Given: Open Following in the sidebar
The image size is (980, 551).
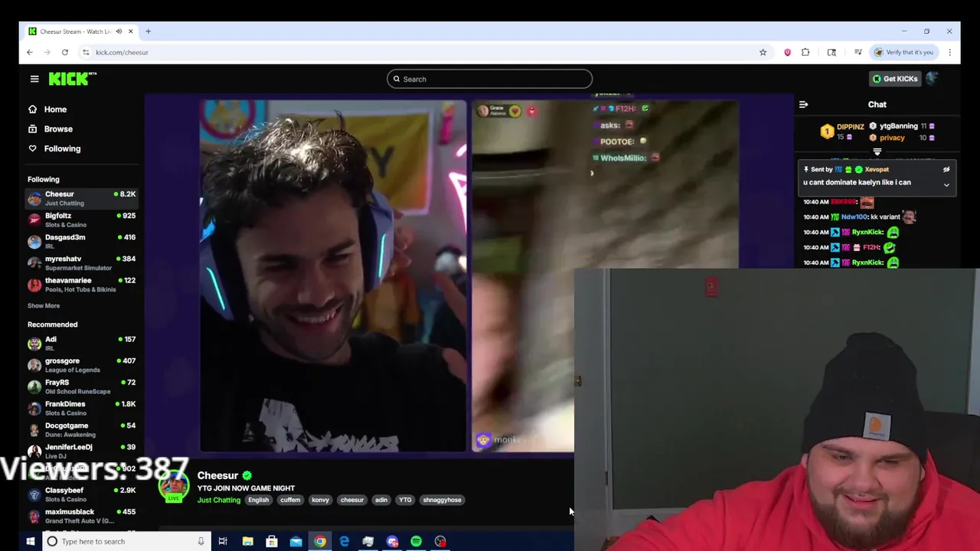Looking at the screenshot, I should 62,148.
